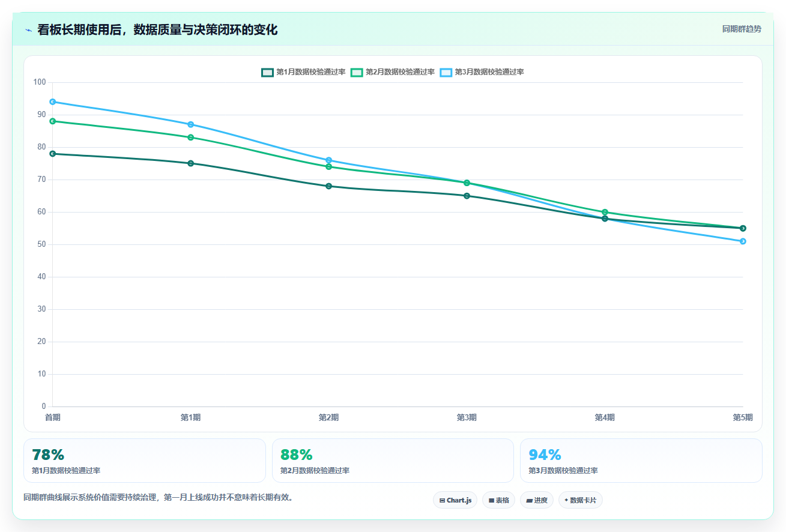The width and height of the screenshot is (786, 532).
Task: Click the 第3期 x-axis label
Action: 467,417
